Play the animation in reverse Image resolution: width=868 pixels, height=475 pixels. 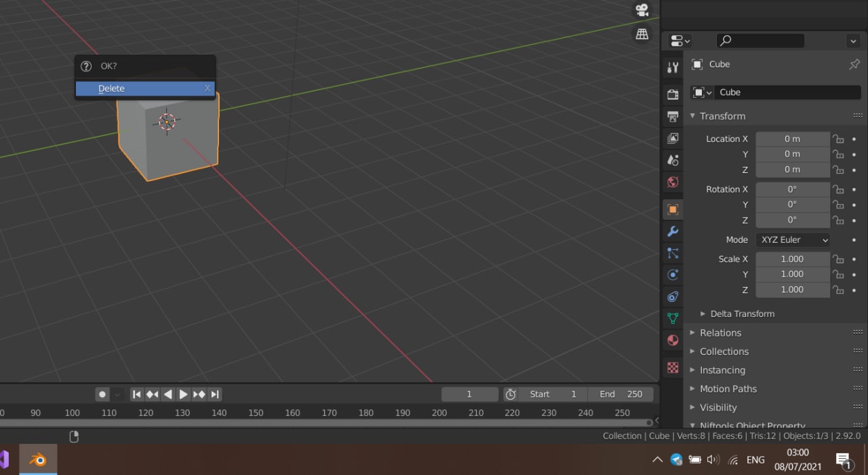[167, 394]
